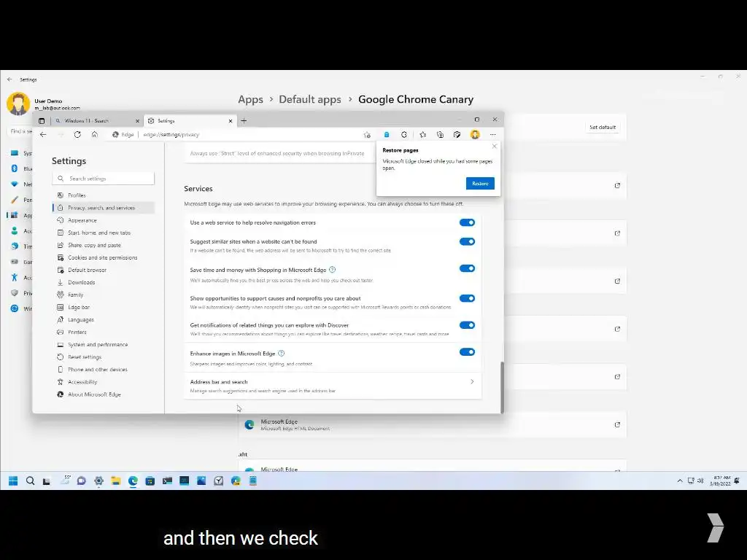
Task: Open Edge profile avatar
Action: click(475, 135)
